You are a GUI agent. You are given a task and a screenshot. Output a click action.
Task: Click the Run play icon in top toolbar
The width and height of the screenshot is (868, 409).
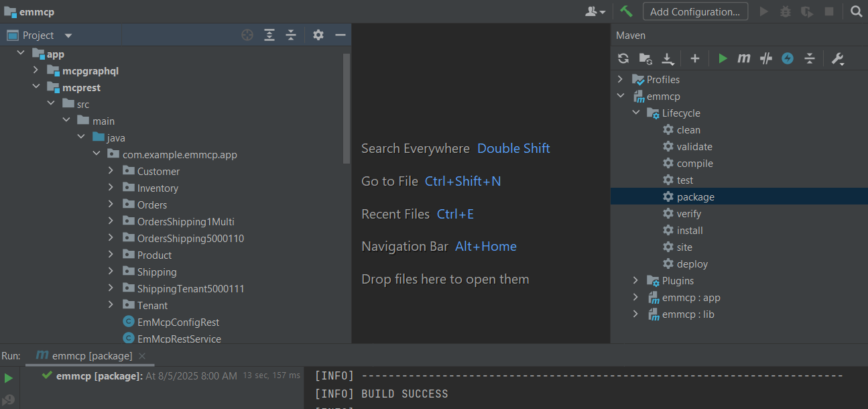pos(763,11)
